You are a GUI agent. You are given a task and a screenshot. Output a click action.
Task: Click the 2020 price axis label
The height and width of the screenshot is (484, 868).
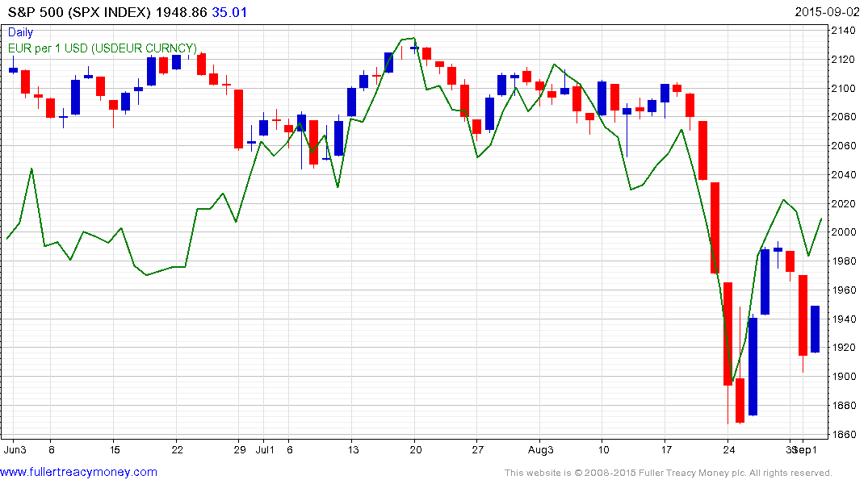tap(844, 203)
